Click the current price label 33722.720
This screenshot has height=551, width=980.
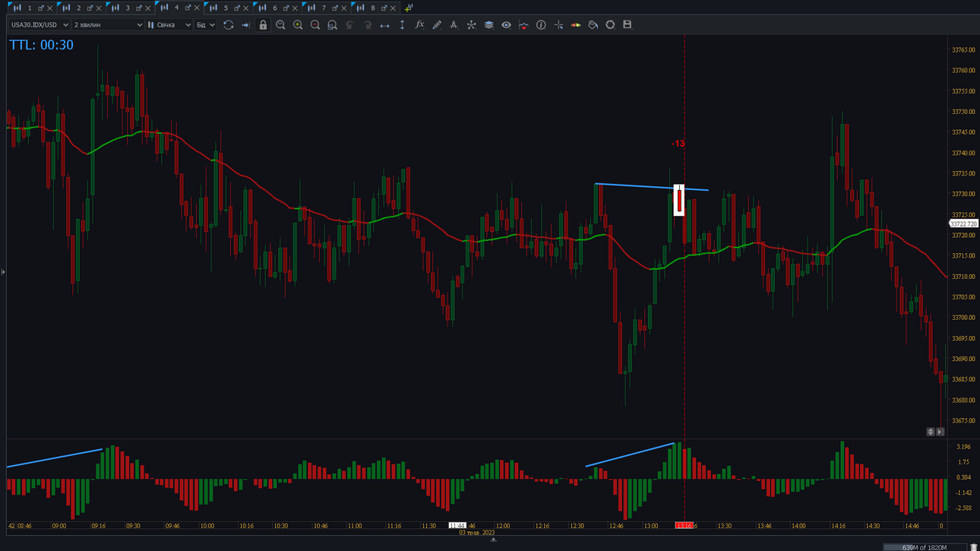click(963, 224)
